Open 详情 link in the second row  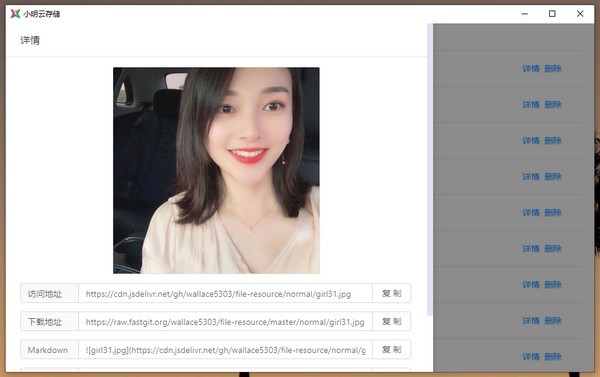(x=531, y=104)
